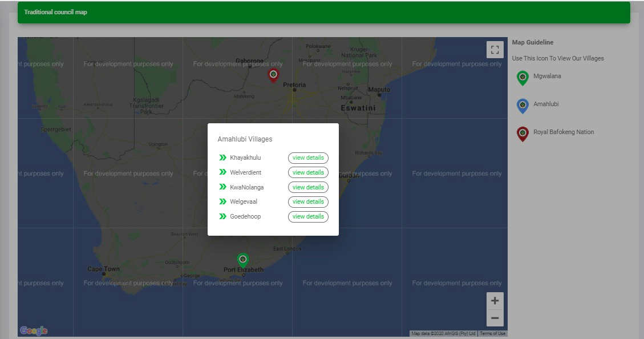644x339 pixels.
Task: View details for Welverdient village
Action: (x=308, y=172)
